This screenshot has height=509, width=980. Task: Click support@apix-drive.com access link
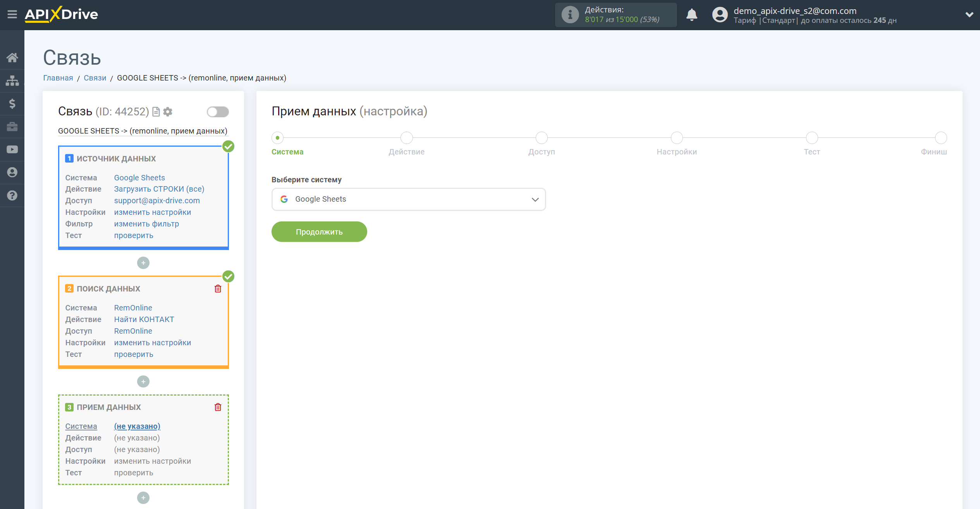(157, 201)
